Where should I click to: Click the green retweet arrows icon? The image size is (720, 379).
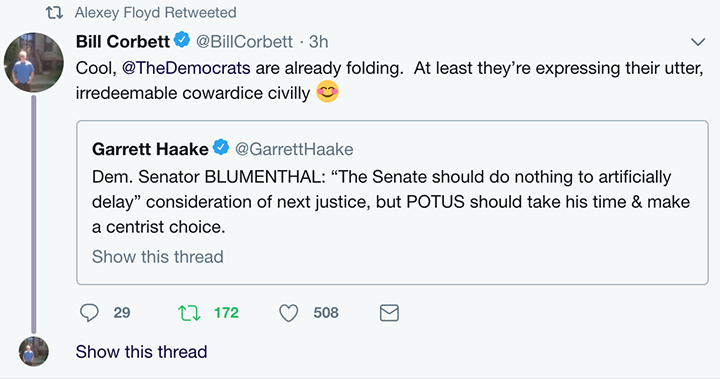coord(189,313)
